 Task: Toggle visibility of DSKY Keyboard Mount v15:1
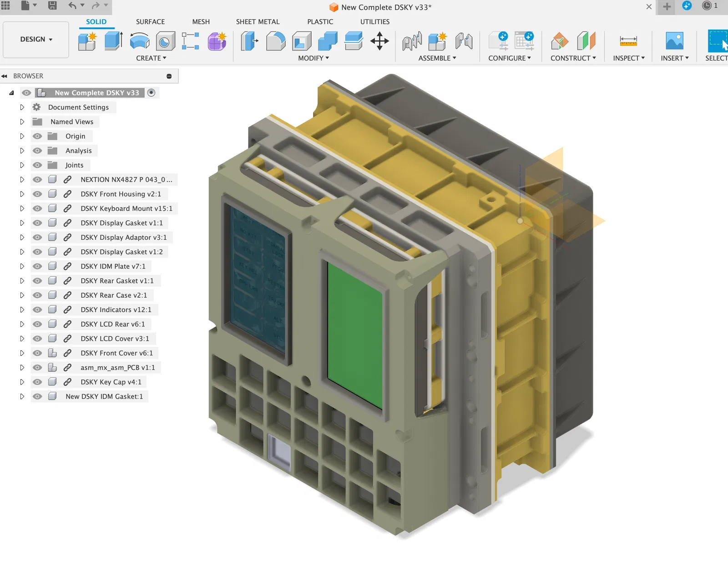(x=37, y=208)
